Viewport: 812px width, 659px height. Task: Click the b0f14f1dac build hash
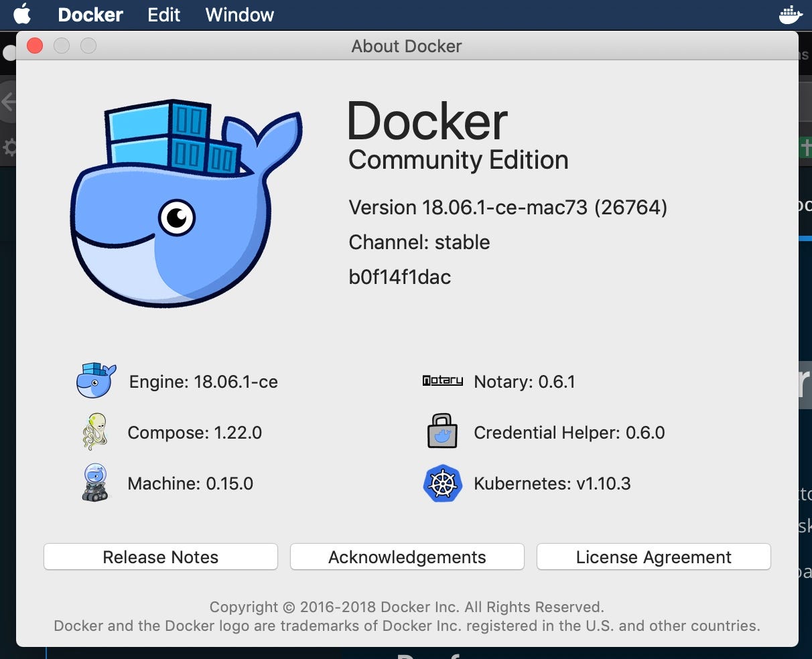click(x=400, y=277)
